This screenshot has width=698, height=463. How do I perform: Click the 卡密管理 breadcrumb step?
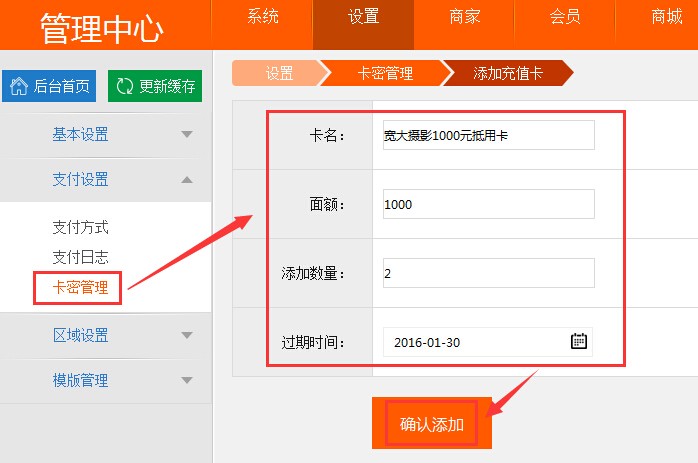(386, 73)
